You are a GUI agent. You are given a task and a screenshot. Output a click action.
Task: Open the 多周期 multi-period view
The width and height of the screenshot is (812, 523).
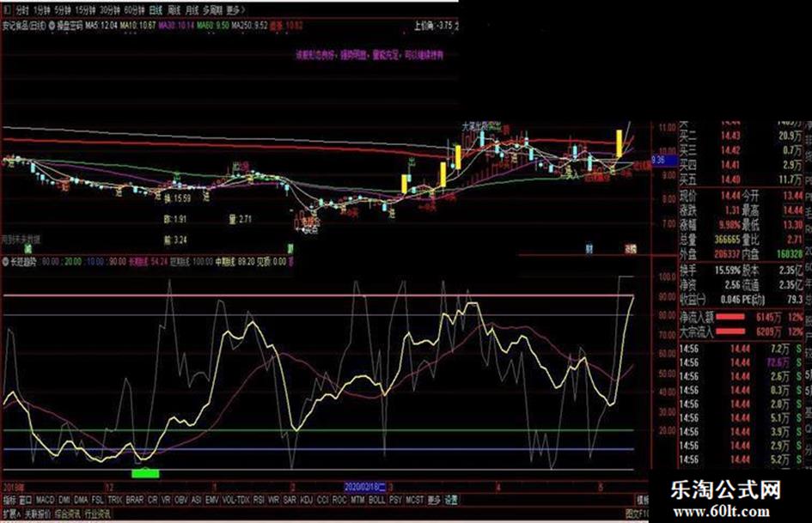213,9
